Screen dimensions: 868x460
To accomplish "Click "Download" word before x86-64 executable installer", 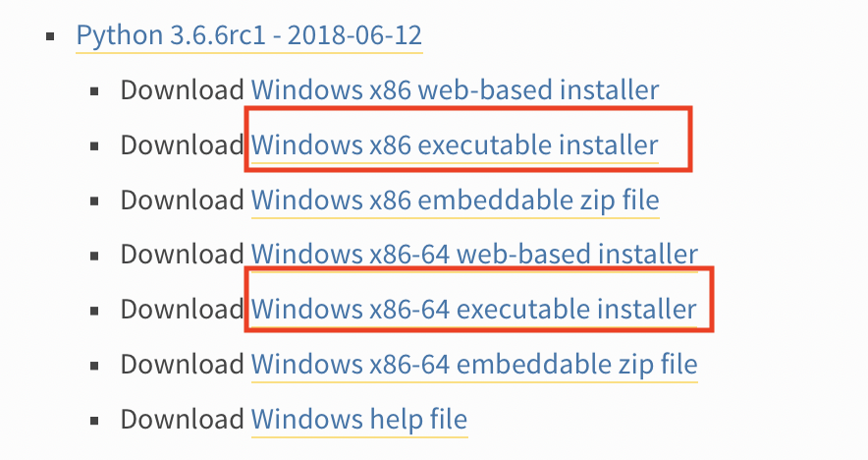I will (x=182, y=309).
